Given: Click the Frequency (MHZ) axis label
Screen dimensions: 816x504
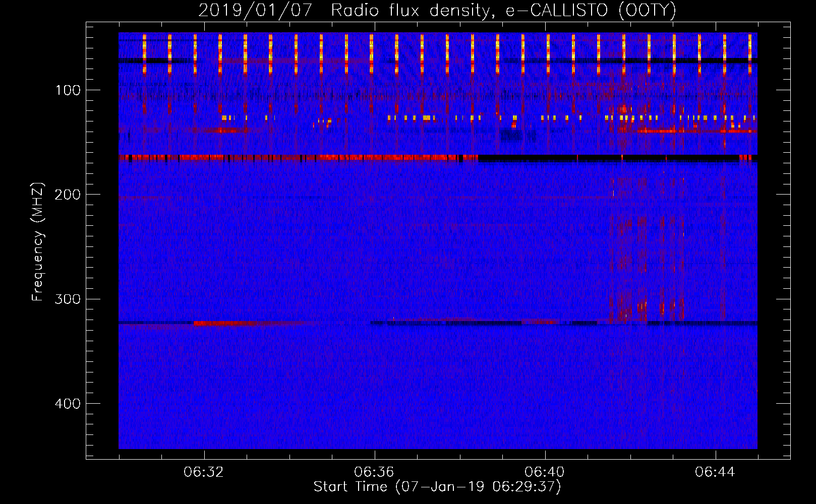Looking at the screenshot, I should [x=38, y=241].
